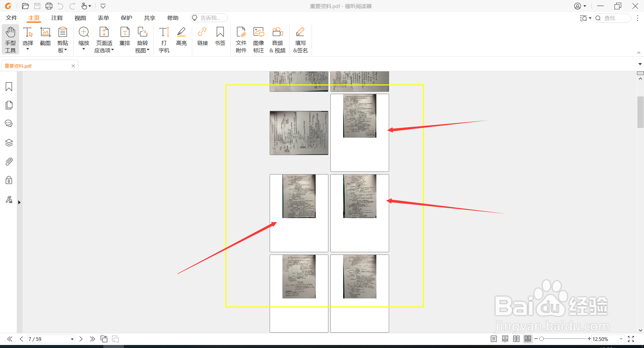
Task: Activate the Select text tool
Action: pos(28,36)
